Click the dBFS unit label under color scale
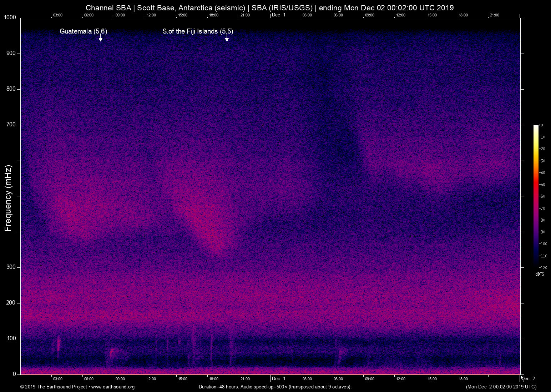This screenshot has height=392, width=551. coord(540,274)
